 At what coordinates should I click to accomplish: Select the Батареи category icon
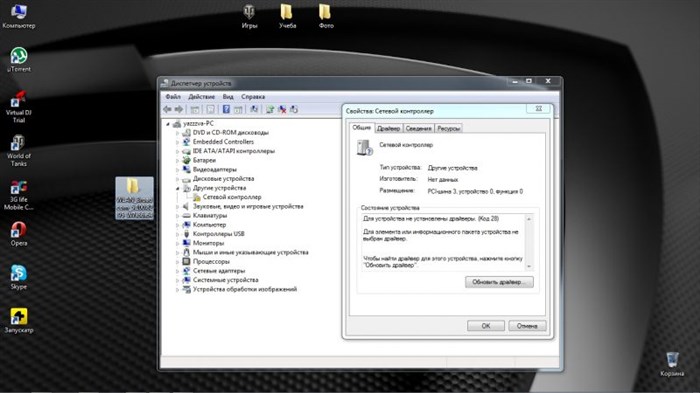tap(187, 160)
